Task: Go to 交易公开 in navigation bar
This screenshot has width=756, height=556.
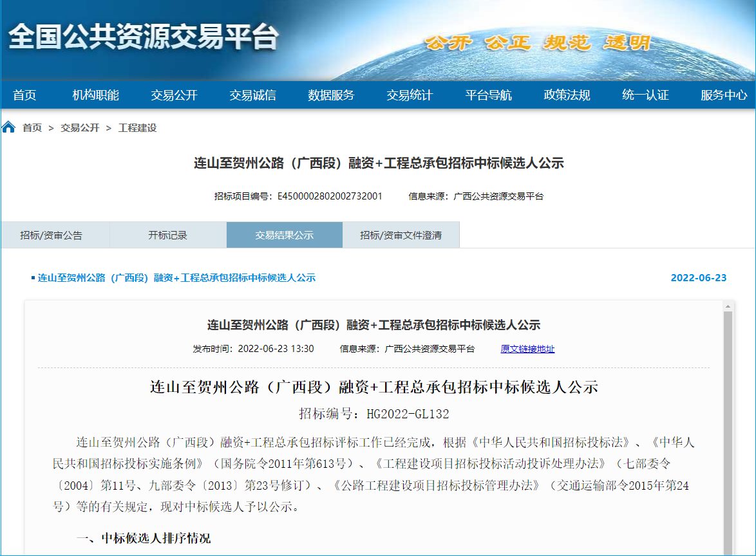Action: click(174, 95)
